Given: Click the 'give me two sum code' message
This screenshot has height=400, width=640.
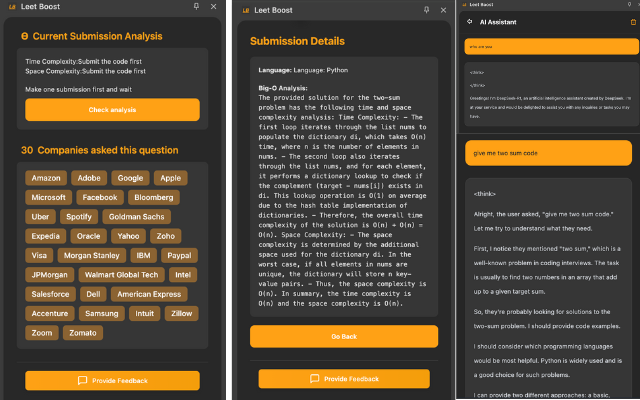Looking at the screenshot, I should coord(548,152).
